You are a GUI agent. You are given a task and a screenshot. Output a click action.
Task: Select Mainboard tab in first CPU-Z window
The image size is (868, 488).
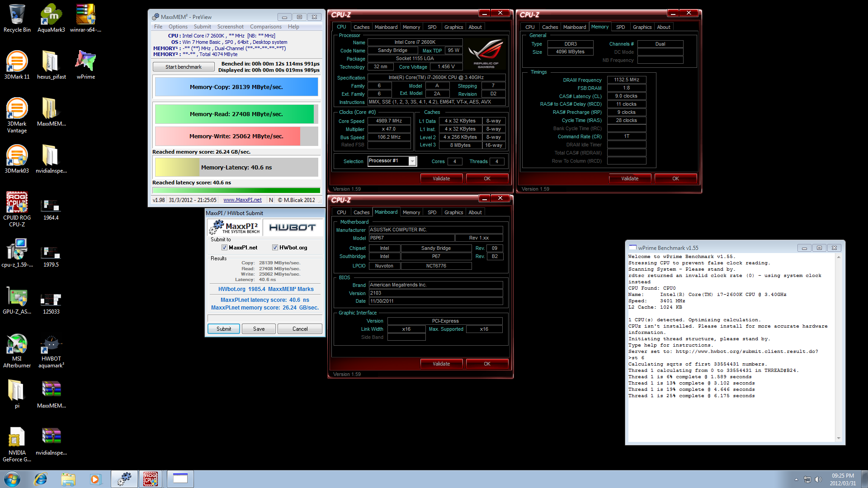(386, 27)
